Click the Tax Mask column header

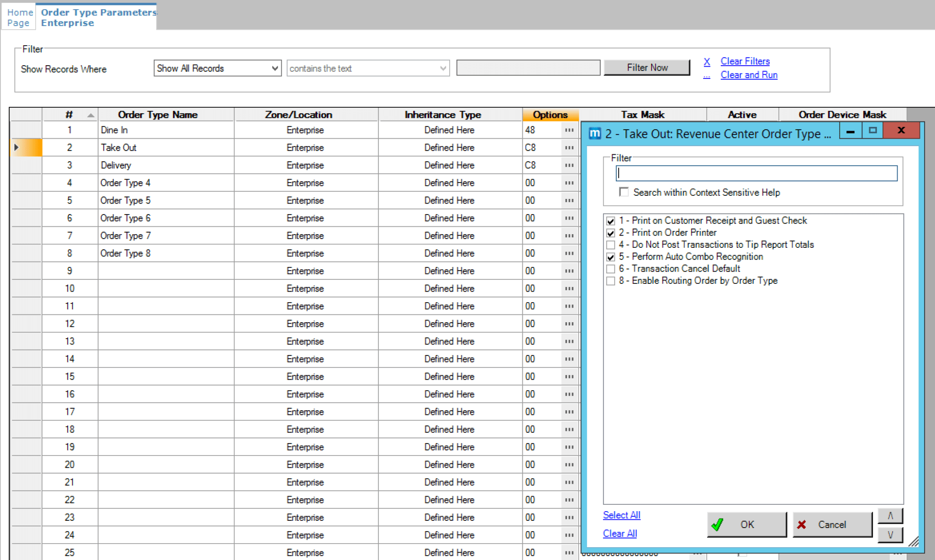pos(642,115)
